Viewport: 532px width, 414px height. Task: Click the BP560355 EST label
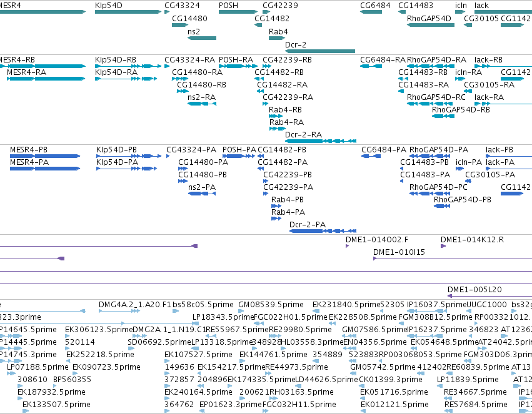(x=72, y=380)
